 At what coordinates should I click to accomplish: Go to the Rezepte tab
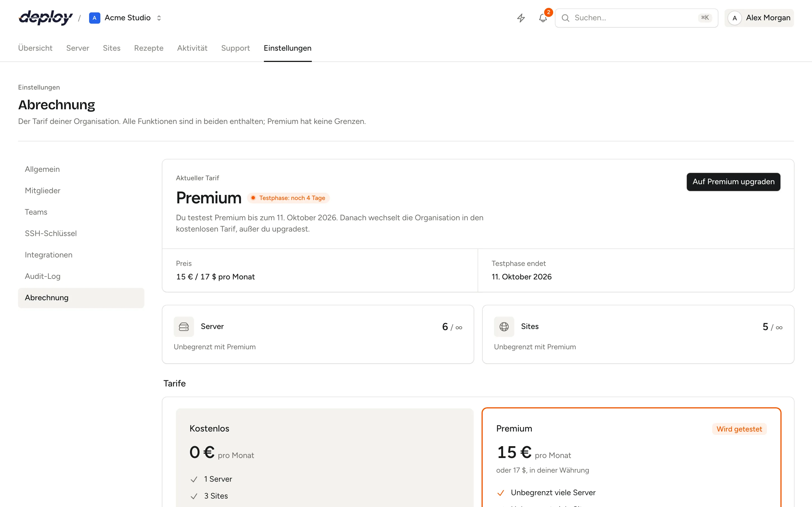click(x=149, y=48)
